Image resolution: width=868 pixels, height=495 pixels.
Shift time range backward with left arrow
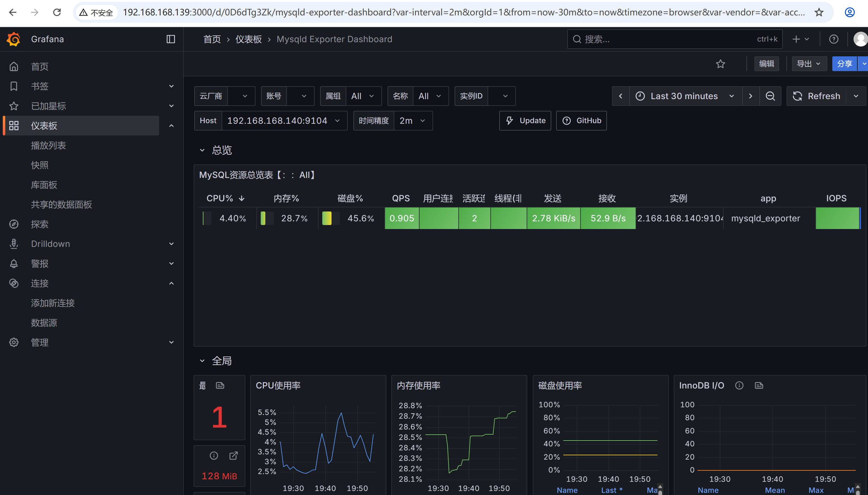point(621,96)
